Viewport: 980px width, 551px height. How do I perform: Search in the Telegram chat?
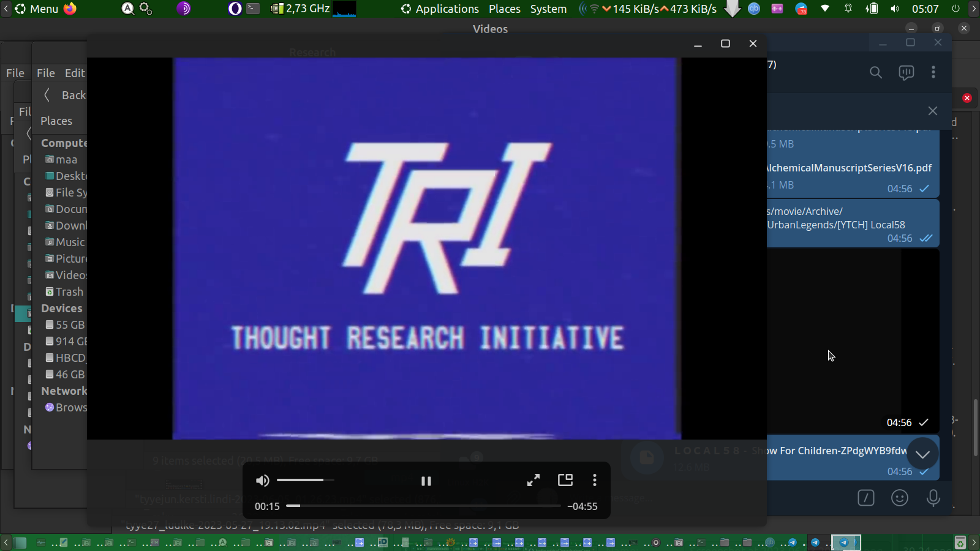(x=876, y=73)
